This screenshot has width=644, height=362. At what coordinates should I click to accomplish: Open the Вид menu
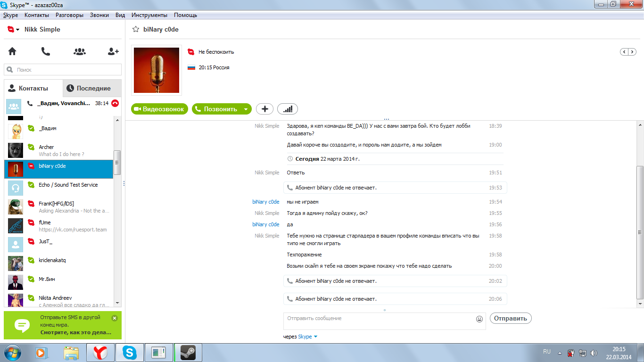point(120,15)
